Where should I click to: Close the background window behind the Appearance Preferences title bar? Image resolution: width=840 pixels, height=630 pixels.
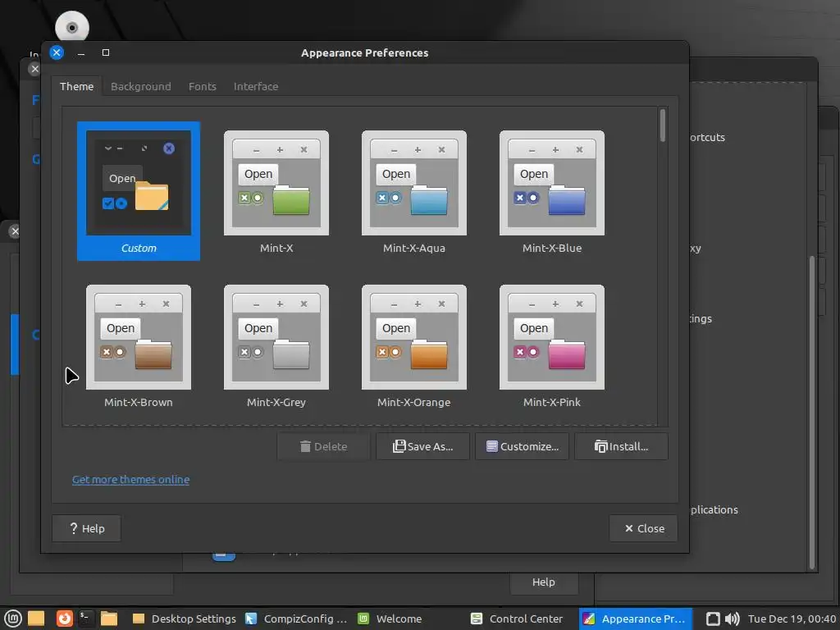coord(34,69)
